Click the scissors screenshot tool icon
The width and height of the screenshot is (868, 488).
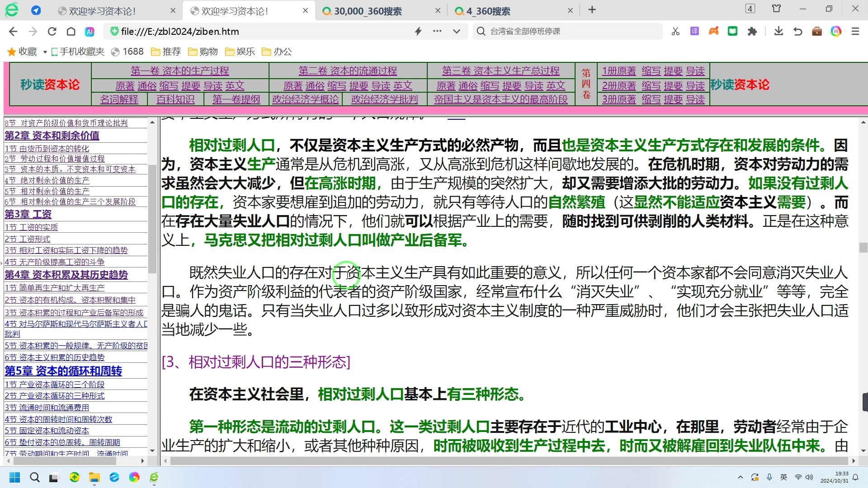675,31
